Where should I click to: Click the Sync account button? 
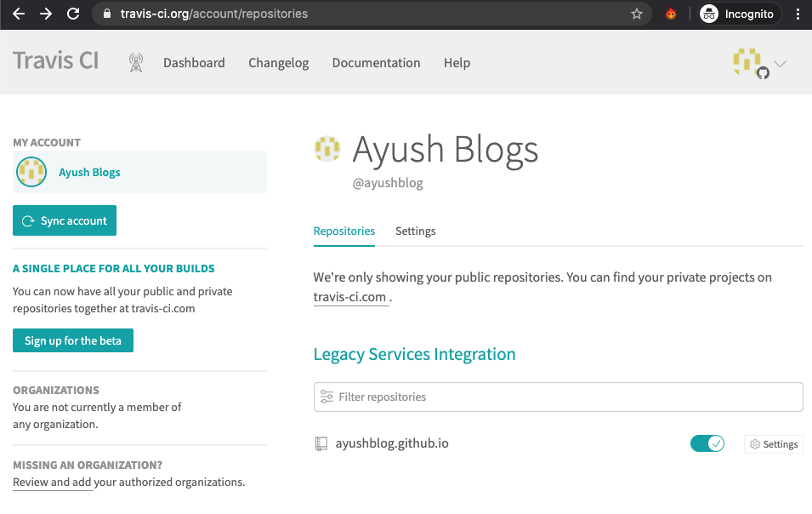tap(65, 220)
